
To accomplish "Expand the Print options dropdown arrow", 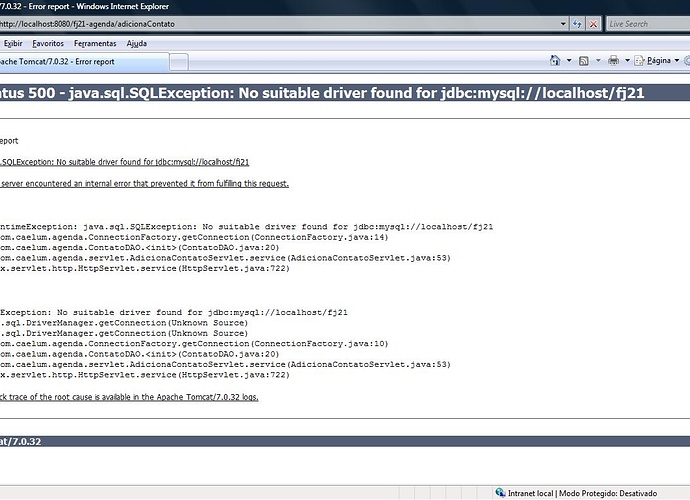I will click(627, 61).
